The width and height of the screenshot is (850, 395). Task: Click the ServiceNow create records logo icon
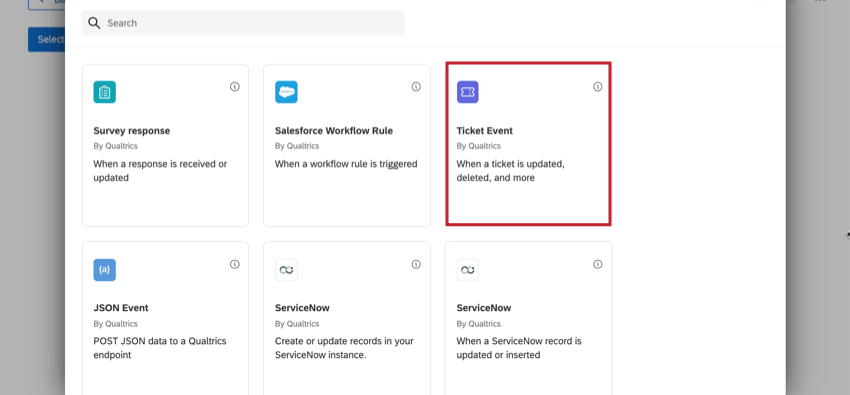click(x=286, y=270)
